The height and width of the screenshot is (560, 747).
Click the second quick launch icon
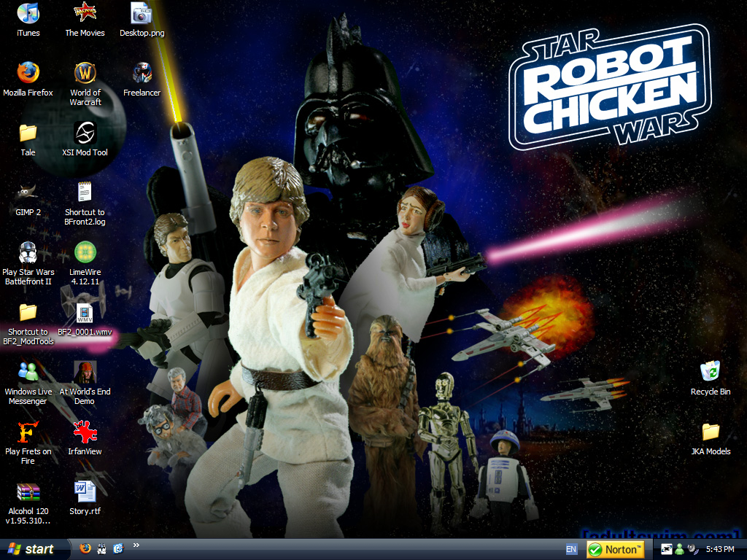(101, 548)
